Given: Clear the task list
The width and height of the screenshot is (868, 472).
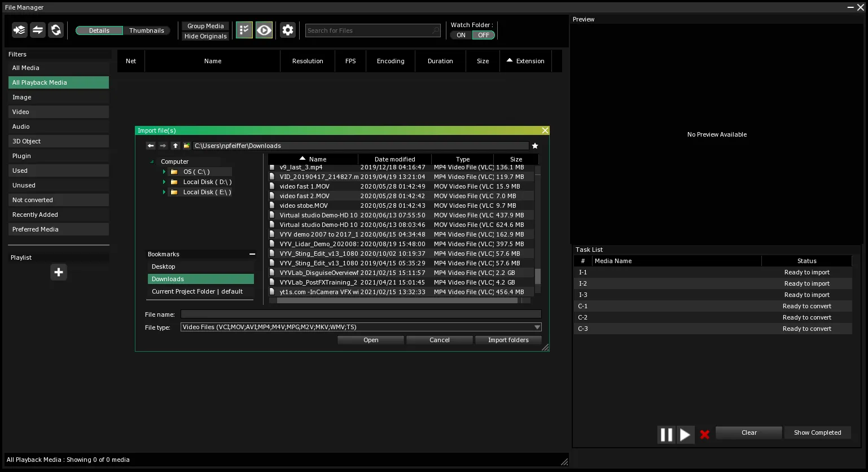Looking at the screenshot, I should pos(749,432).
